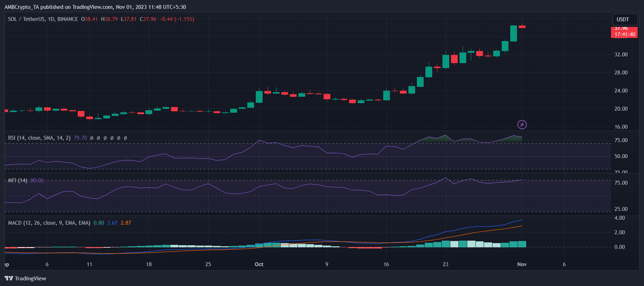This screenshot has width=644, height=286.
Task: Click the open value O38.41
Action: click(x=89, y=19)
